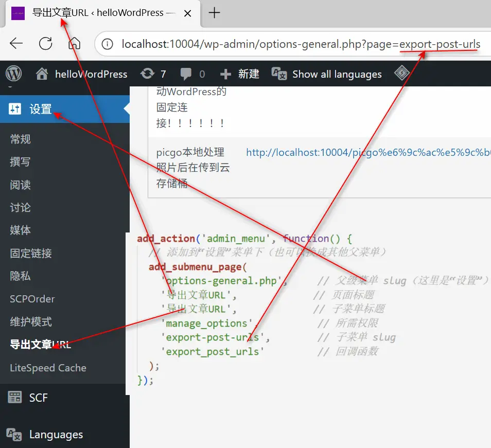Open the 常规 settings submenu
The image size is (491, 448).
[21, 139]
